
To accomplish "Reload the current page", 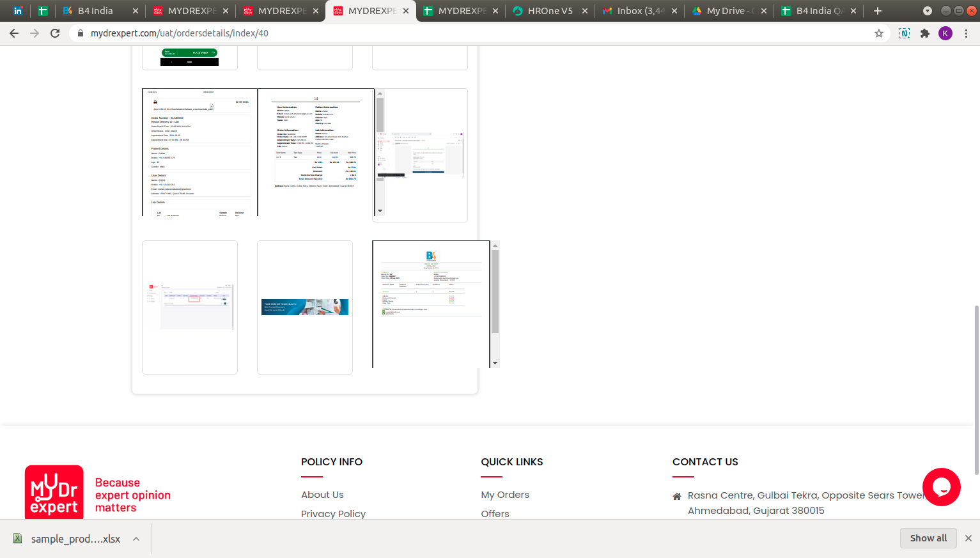I will pyautogui.click(x=55, y=33).
